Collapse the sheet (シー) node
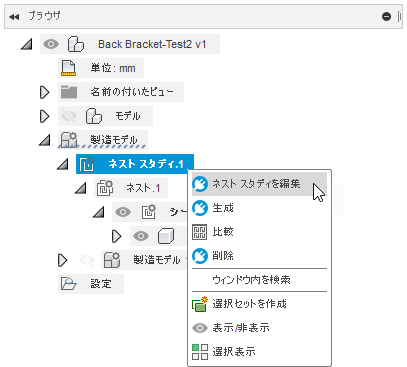Screen dimensions: 407x367 [x=98, y=212]
